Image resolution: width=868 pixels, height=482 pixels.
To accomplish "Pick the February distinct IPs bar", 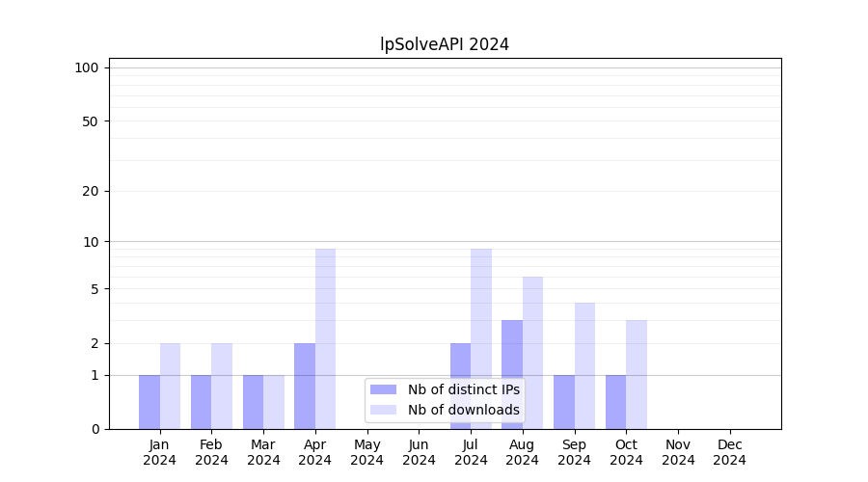I will [201, 402].
